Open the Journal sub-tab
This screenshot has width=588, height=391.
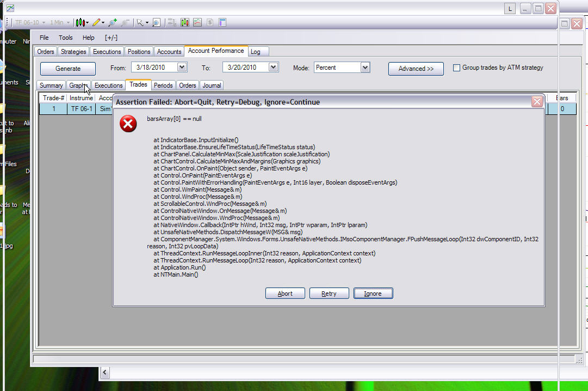(x=212, y=85)
